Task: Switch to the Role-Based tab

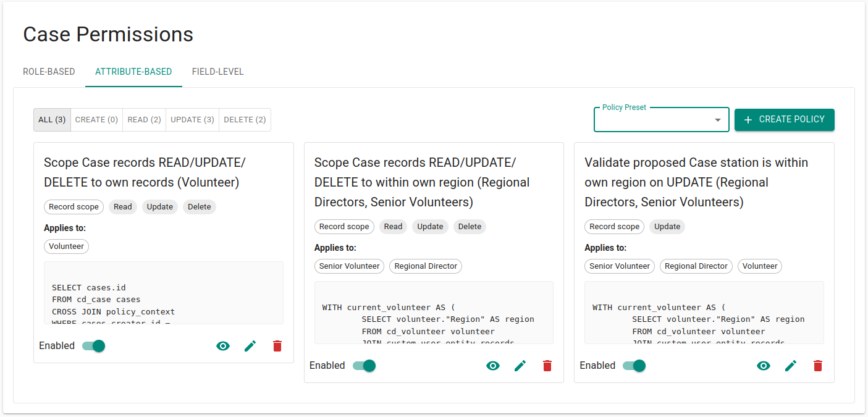Action: pos(49,72)
